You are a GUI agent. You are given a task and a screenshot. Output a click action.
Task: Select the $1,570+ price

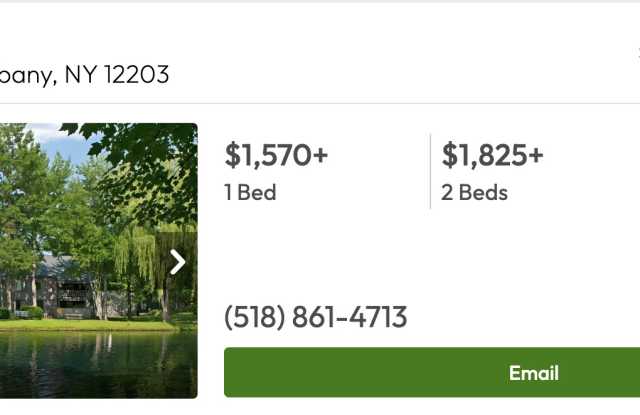[x=276, y=155]
